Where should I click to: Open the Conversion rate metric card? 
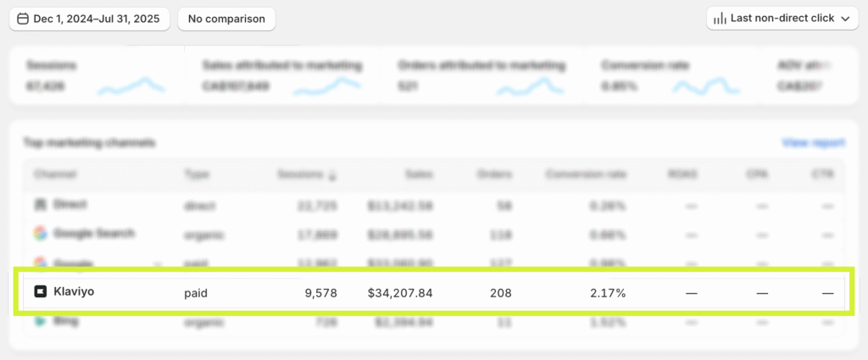[x=670, y=76]
